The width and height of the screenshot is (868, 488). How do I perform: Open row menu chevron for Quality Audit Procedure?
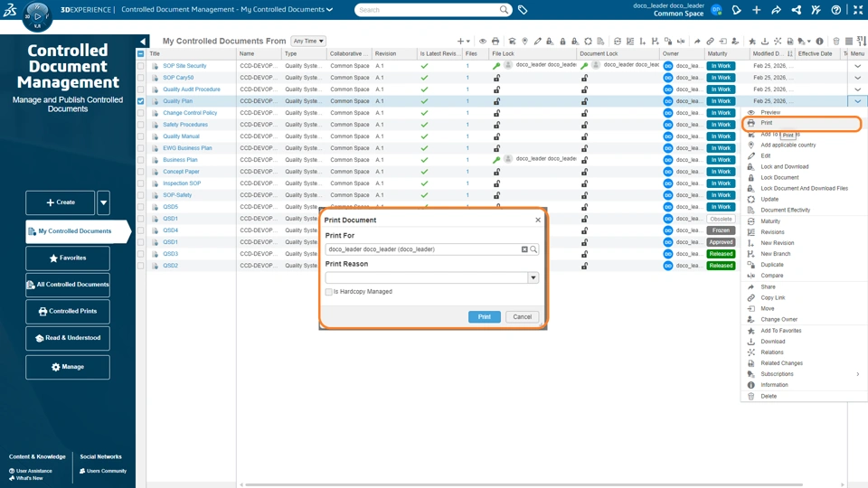857,89
